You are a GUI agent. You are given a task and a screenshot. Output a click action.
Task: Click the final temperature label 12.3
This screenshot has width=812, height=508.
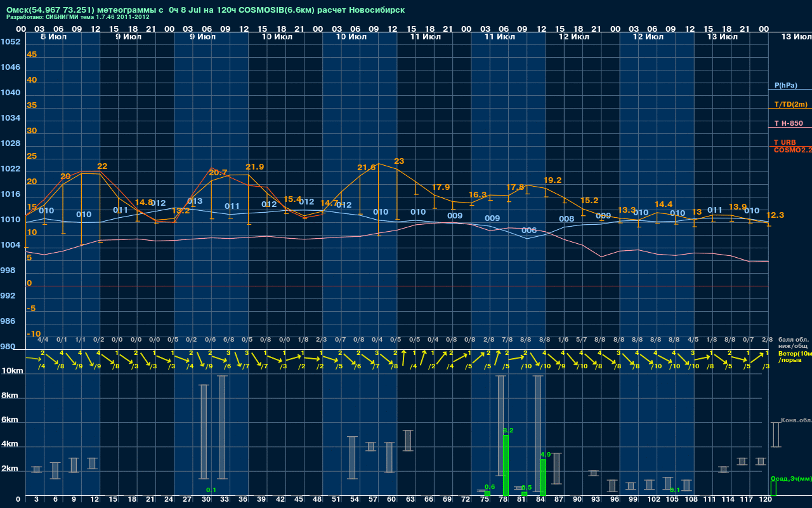coord(775,215)
